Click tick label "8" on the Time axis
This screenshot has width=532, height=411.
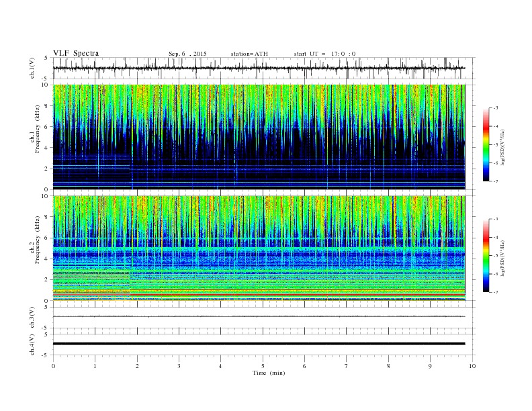(388, 366)
